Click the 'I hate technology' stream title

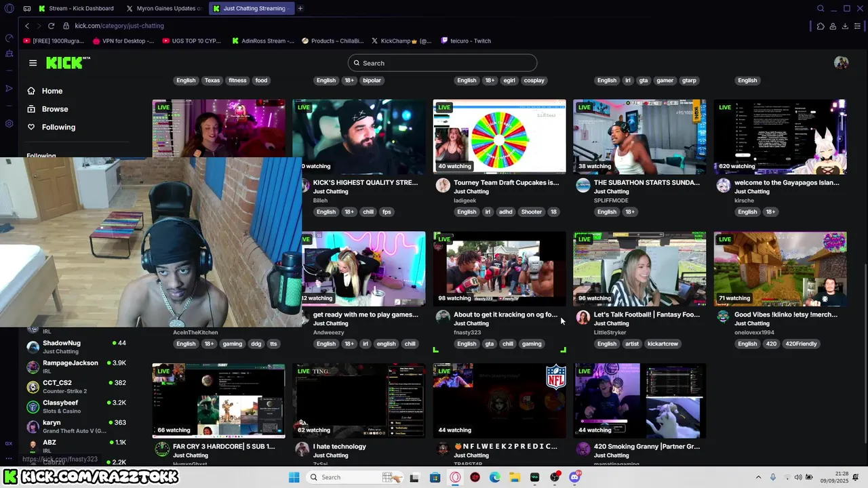click(340, 447)
